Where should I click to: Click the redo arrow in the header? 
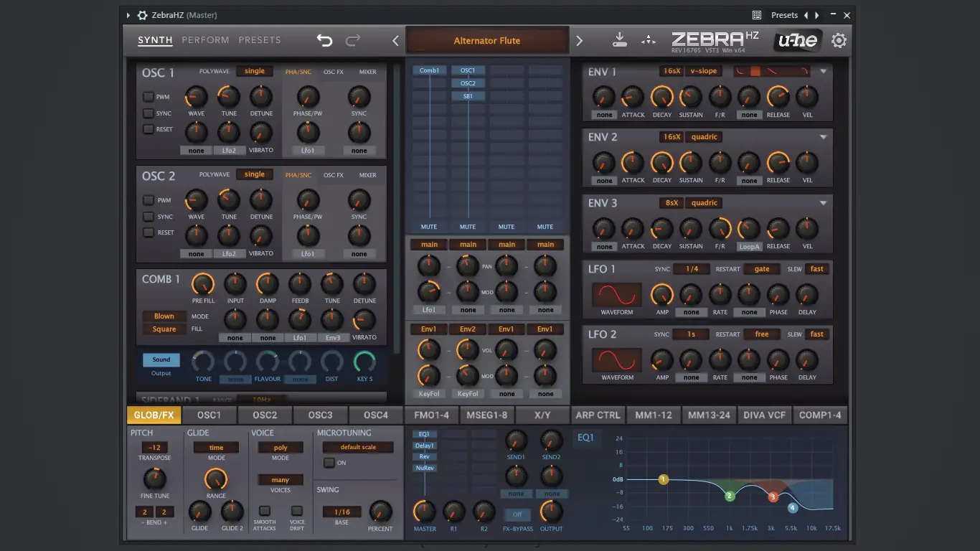pyautogui.click(x=353, y=41)
